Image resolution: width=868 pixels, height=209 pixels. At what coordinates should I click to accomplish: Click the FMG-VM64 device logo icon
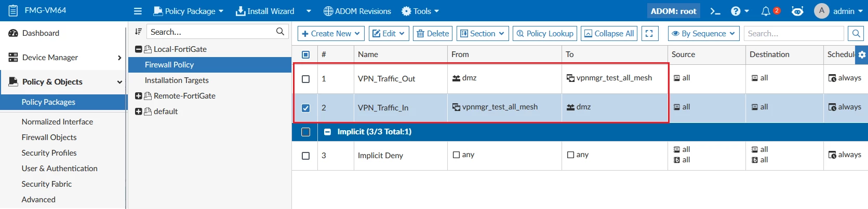[x=14, y=10]
